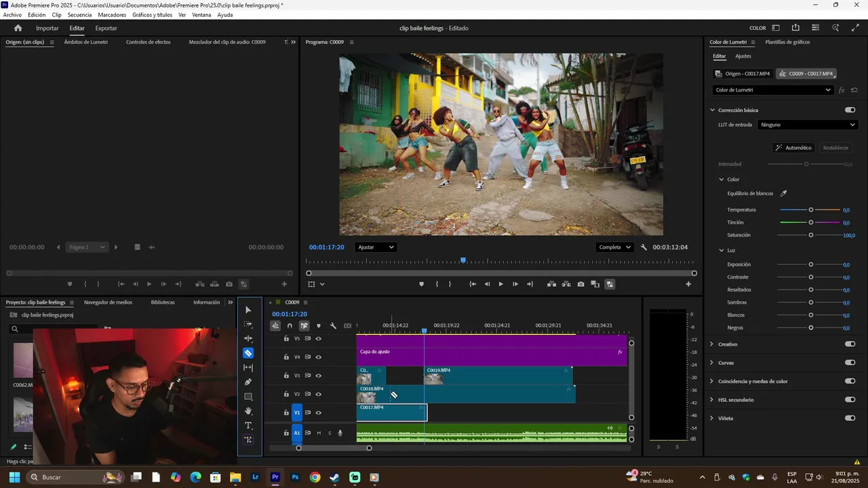868x488 pixels.
Task: Toggle Corrección básica effect switch
Action: tap(850, 110)
